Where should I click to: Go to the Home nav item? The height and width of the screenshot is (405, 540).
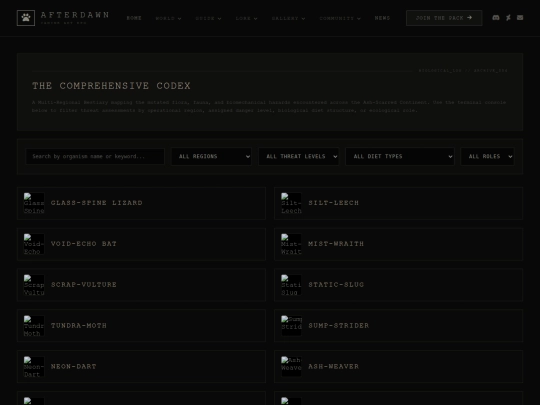[x=134, y=18]
